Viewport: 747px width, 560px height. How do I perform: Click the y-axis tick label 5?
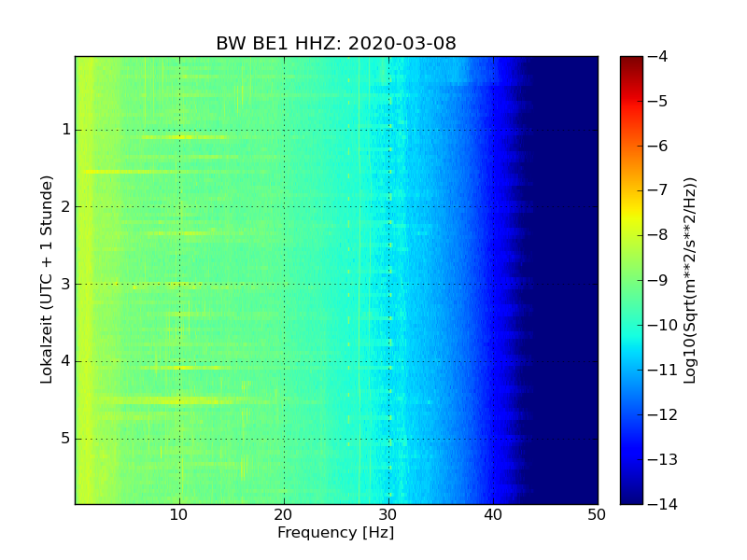[66, 439]
